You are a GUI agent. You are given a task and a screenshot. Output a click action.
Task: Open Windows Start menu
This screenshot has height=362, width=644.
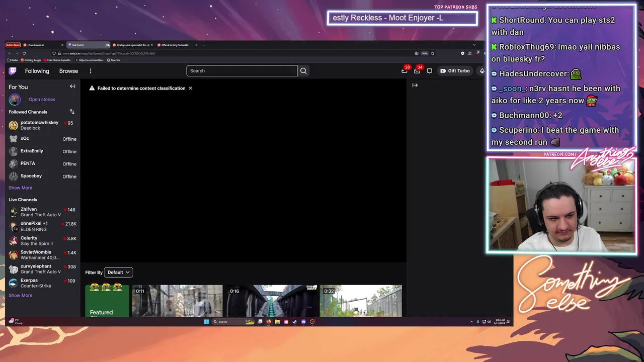click(x=206, y=322)
